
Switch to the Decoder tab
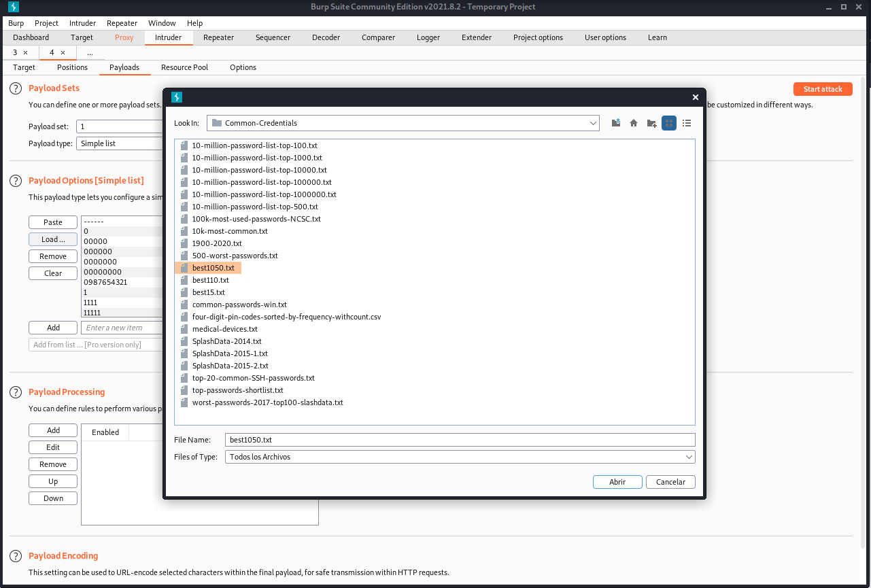[326, 37]
